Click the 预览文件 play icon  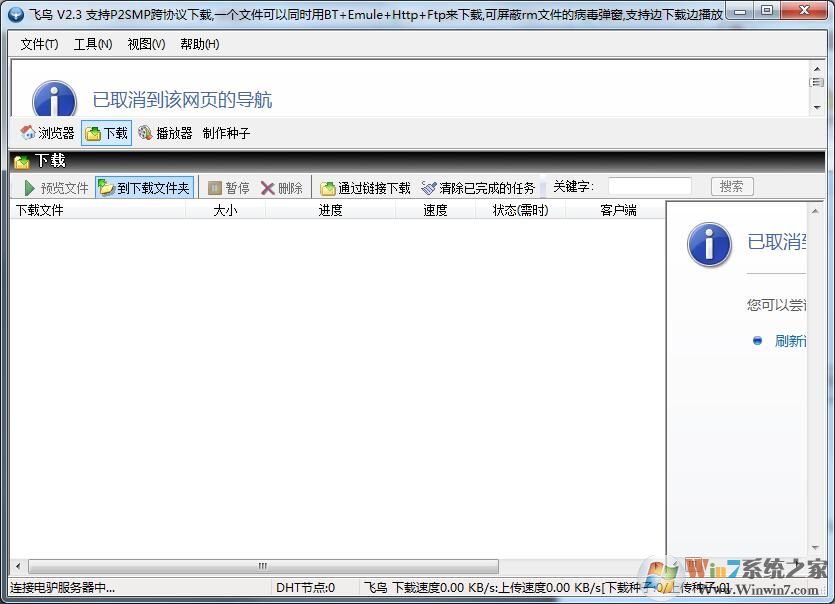tap(30, 187)
